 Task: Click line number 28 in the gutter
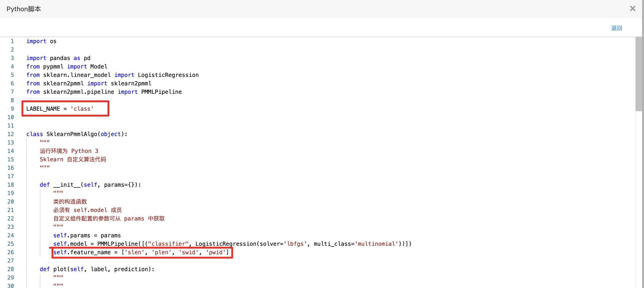[x=11, y=269]
